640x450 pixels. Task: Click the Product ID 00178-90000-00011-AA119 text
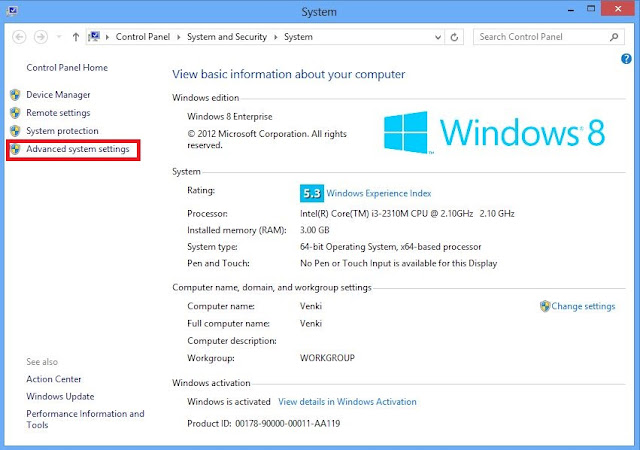[263, 423]
